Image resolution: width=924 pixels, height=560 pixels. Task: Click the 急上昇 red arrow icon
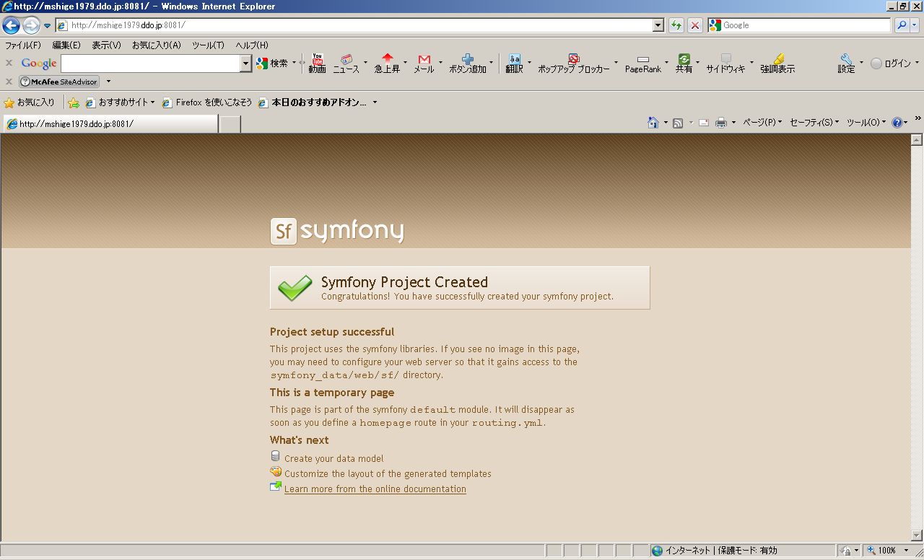pos(387,64)
